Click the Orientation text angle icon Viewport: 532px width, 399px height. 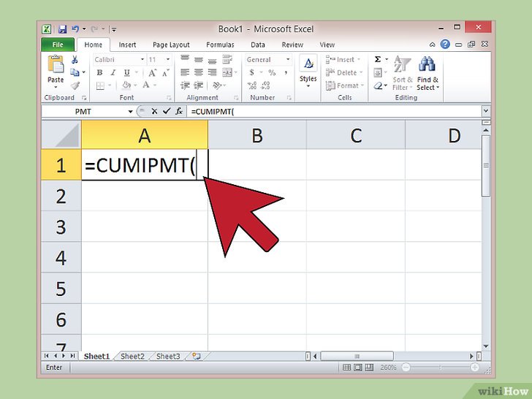click(217, 85)
